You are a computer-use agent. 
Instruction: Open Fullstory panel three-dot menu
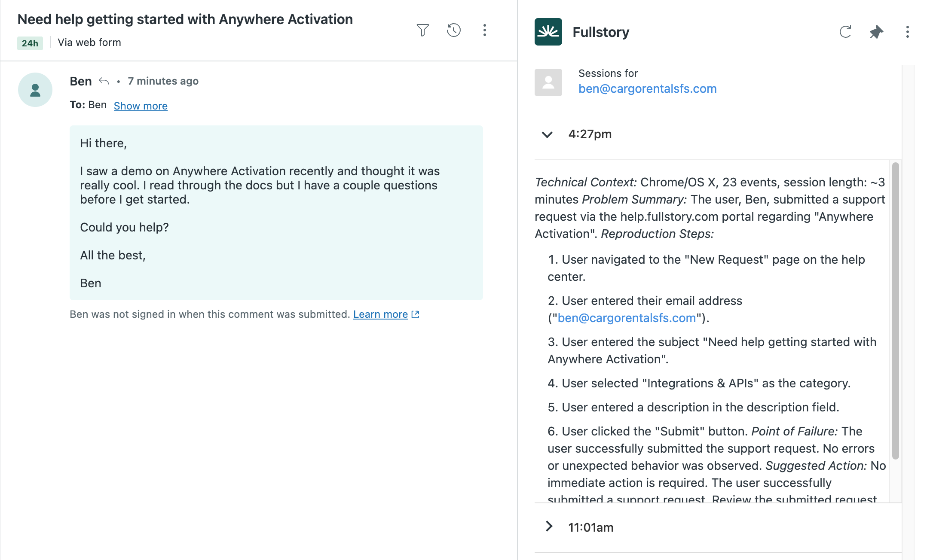pyautogui.click(x=907, y=32)
